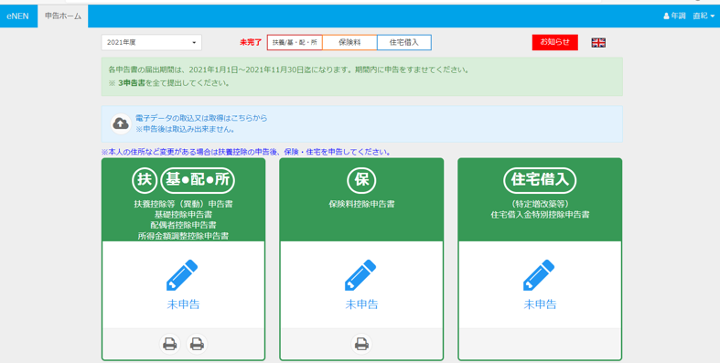Click printer icon in 保険料控除申告書 card
The height and width of the screenshot is (364, 720).
tap(361, 344)
